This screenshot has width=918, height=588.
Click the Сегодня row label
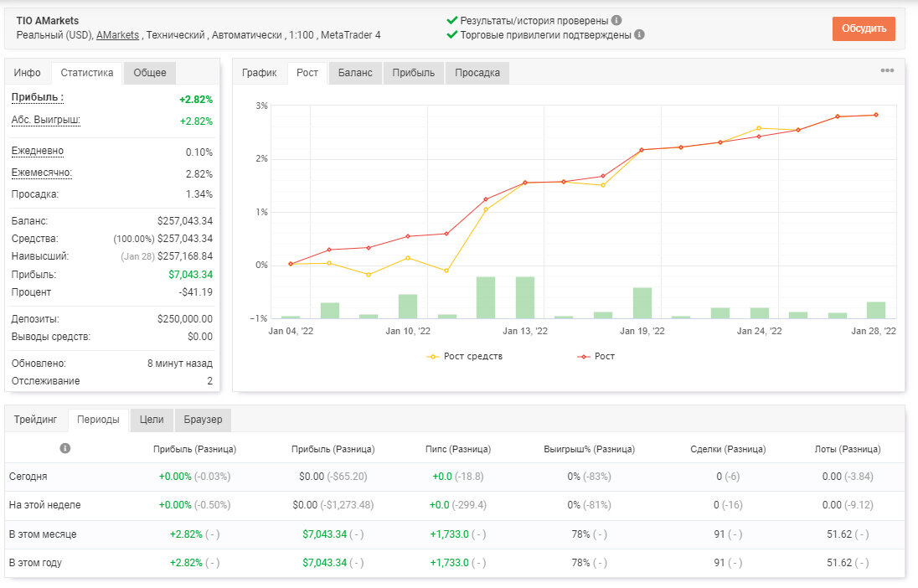click(x=28, y=476)
